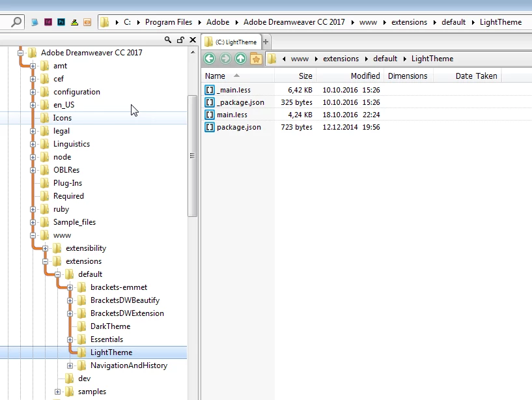Select the Icons folder in tree
The height and width of the screenshot is (400, 532).
(62, 118)
